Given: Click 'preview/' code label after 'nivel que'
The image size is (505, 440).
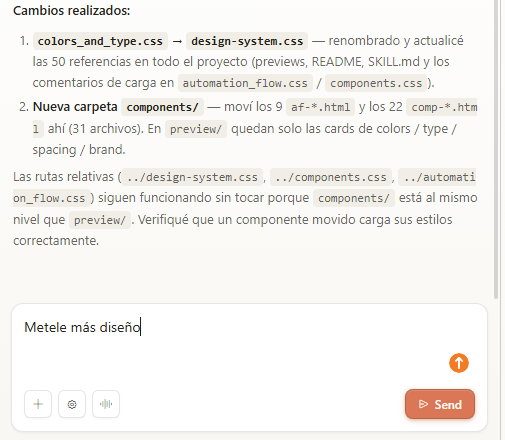Looking at the screenshot, I should (x=100, y=220).
